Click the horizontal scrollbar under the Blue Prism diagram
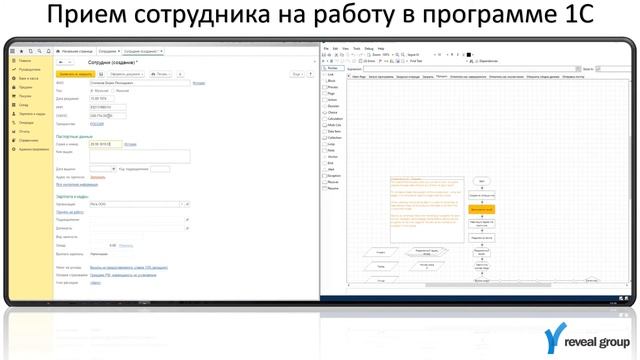Image resolution: width=640 pixels, height=360 pixels. pos(488,285)
